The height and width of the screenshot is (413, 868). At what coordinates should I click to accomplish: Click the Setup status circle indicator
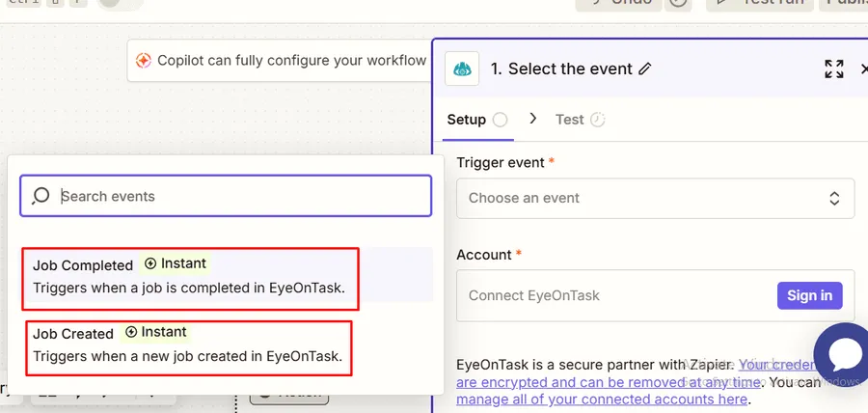pos(500,120)
